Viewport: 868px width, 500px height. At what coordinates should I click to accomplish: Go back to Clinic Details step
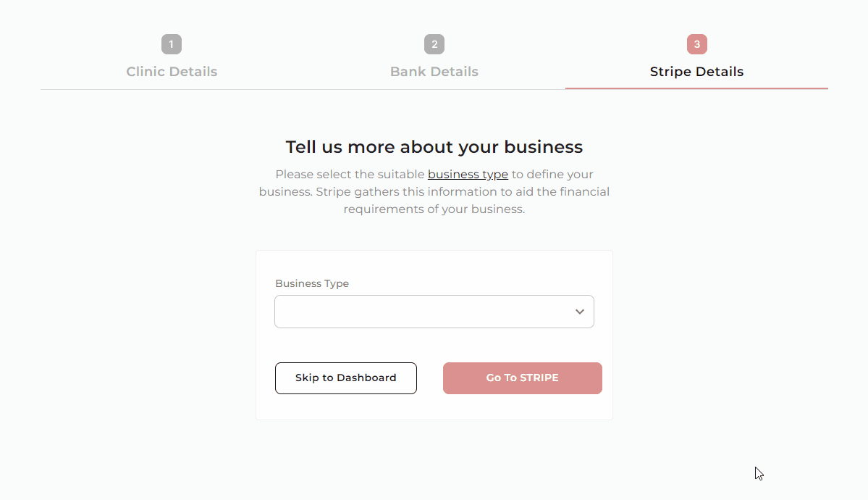tap(172, 72)
